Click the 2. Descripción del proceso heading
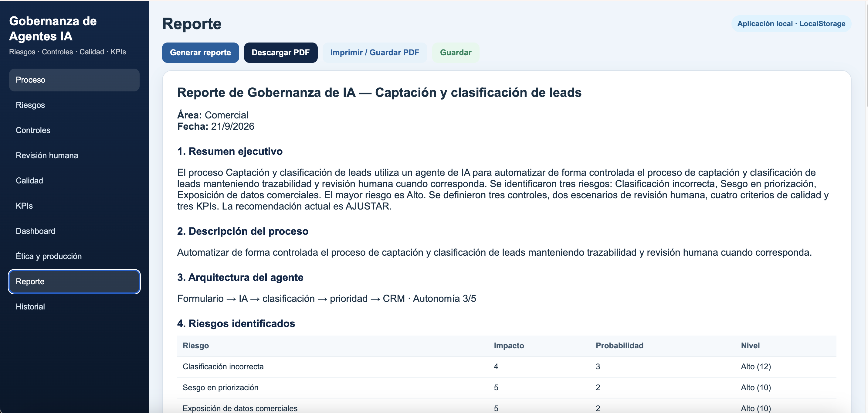868x413 pixels. [242, 231]
